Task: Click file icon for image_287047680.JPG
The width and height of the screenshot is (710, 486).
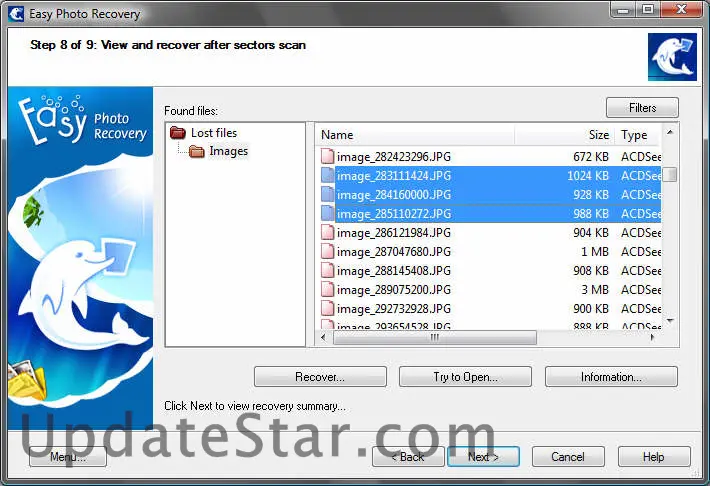Action: tap(327, 251)
